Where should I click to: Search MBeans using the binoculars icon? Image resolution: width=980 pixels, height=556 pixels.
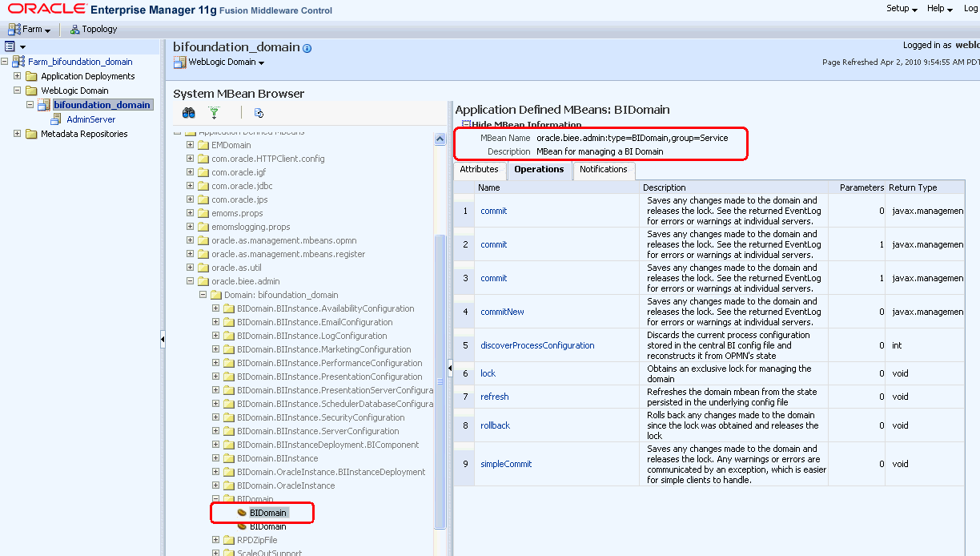(188, 113)
